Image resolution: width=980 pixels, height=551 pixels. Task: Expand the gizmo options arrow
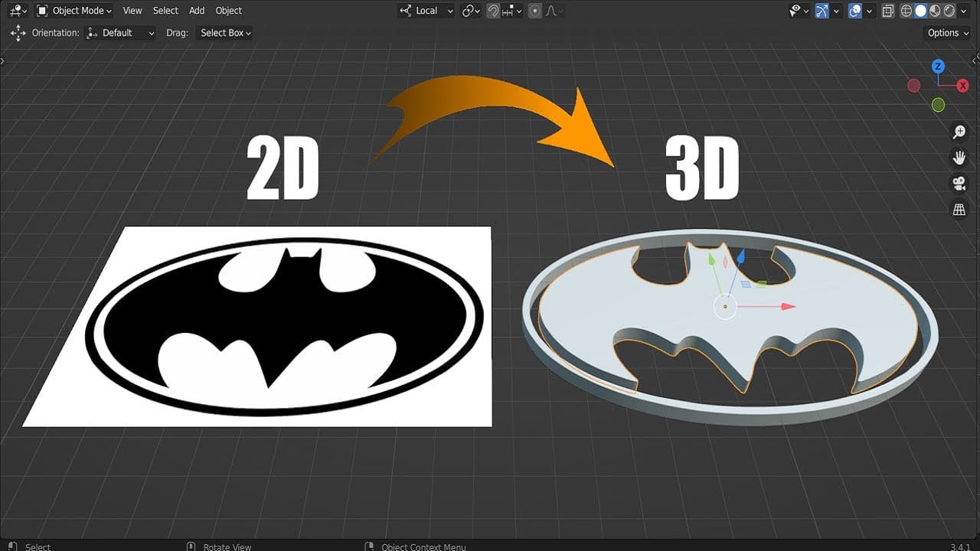(836, 11)
